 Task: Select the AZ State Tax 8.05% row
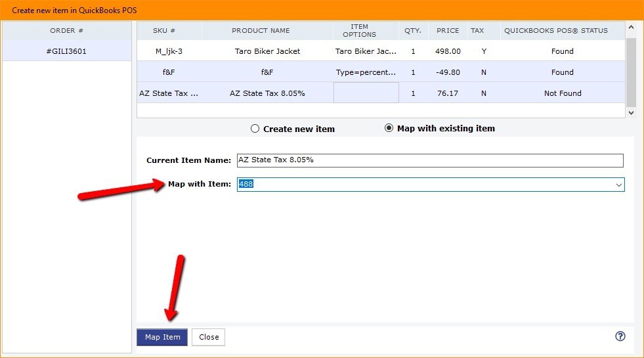267,93
